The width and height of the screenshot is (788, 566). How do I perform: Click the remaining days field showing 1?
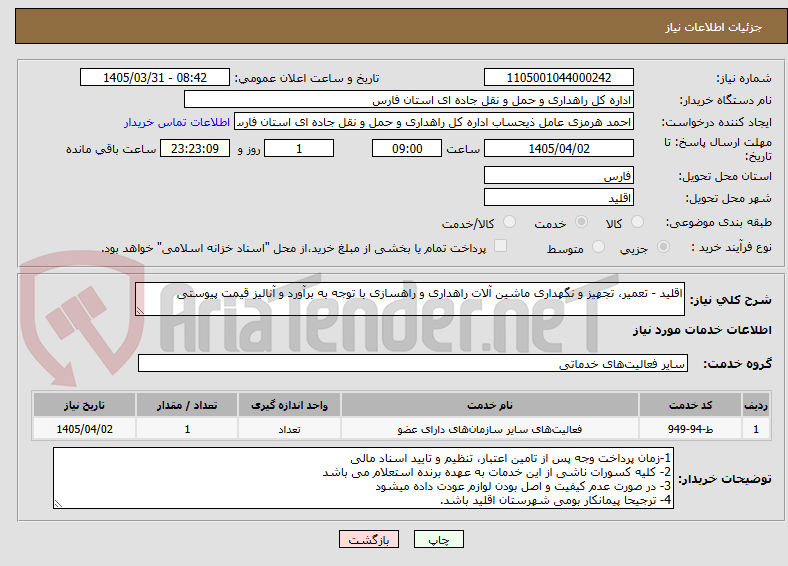click(x=299, y=149)
